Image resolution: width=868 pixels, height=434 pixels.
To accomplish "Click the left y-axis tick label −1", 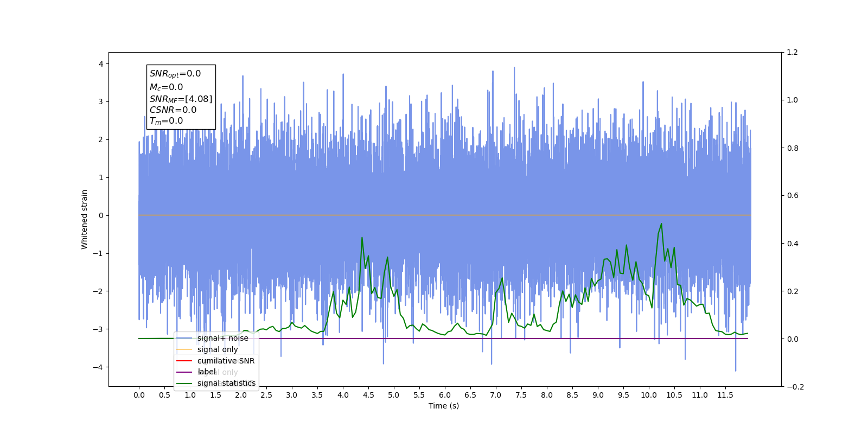I will coord(98,253).
